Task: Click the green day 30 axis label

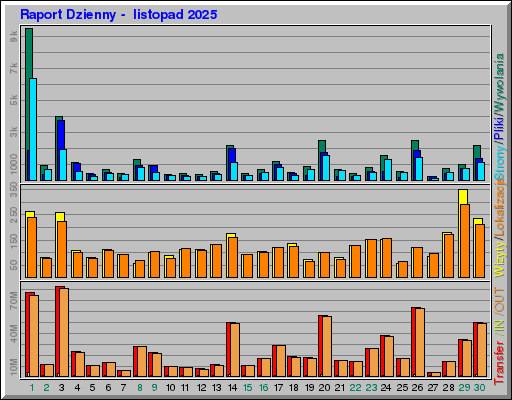Action: tap(479, 388)
